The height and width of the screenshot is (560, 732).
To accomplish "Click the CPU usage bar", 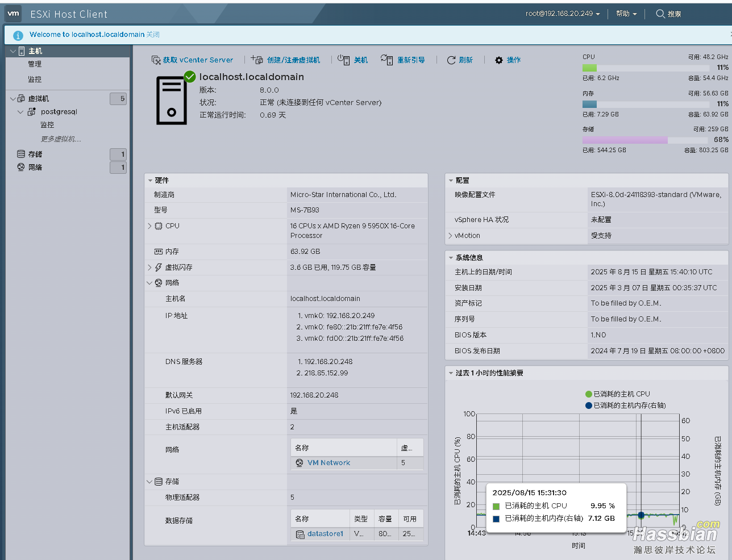I will [x=646, y=68].
